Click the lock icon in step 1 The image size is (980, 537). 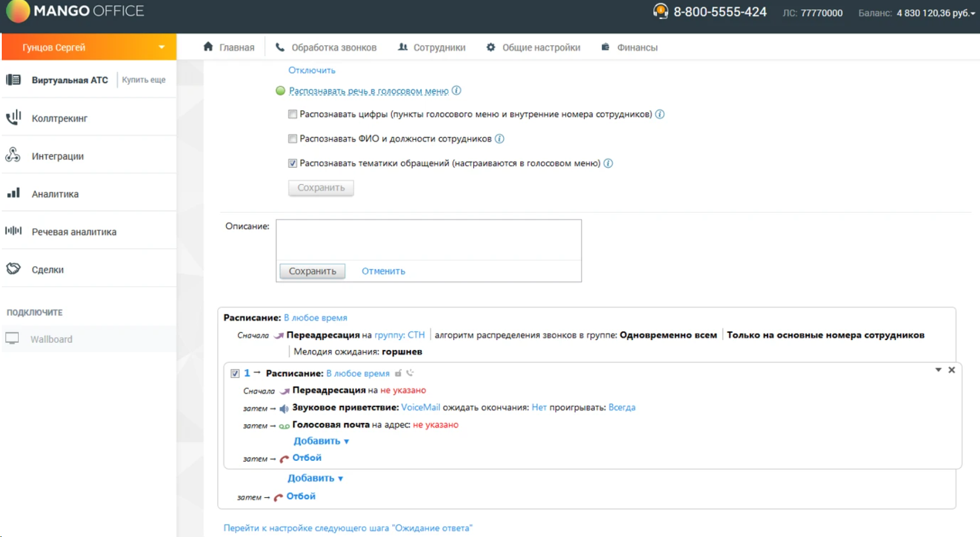398,373
